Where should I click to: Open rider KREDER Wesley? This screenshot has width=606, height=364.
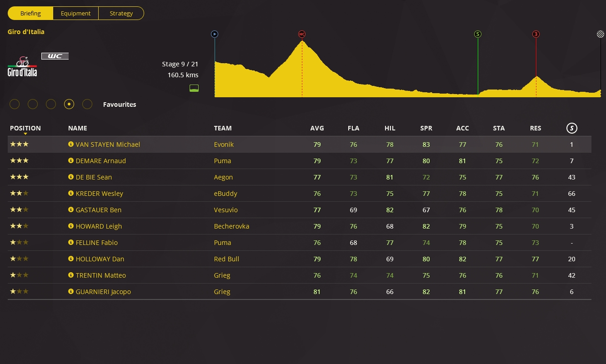click(x=100, y=194)
